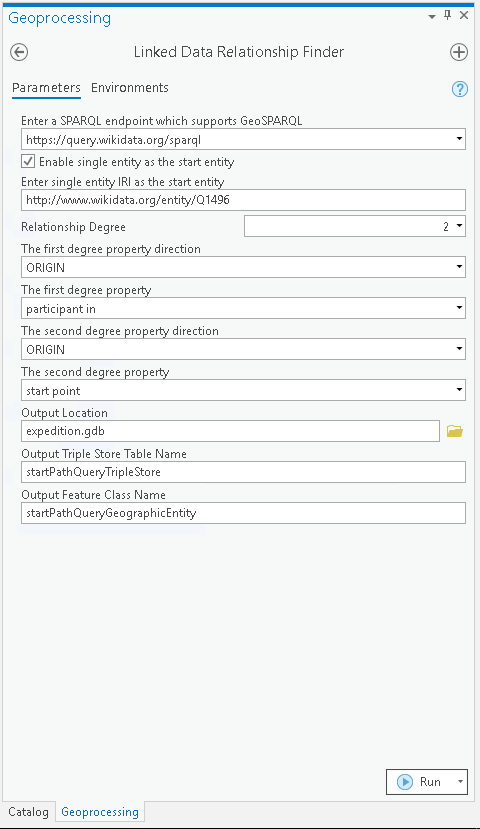Click the Output Feature Class Name field
This screenshot has height=829, width=480.
tap(243, 513)
